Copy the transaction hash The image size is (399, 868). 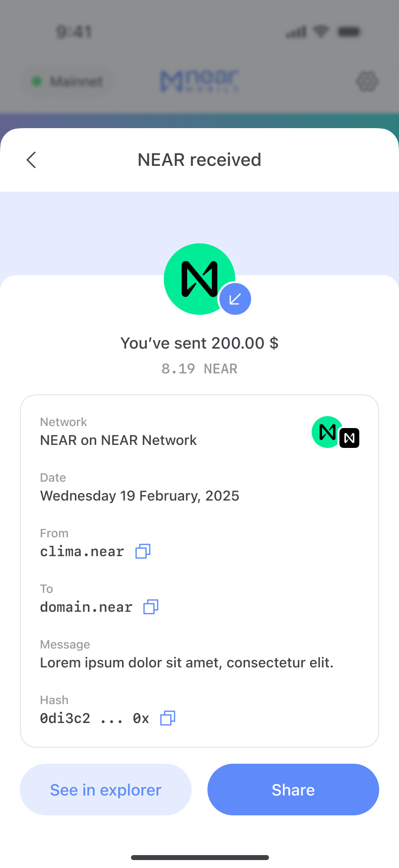pyautogui.click(x=168, y=718)
